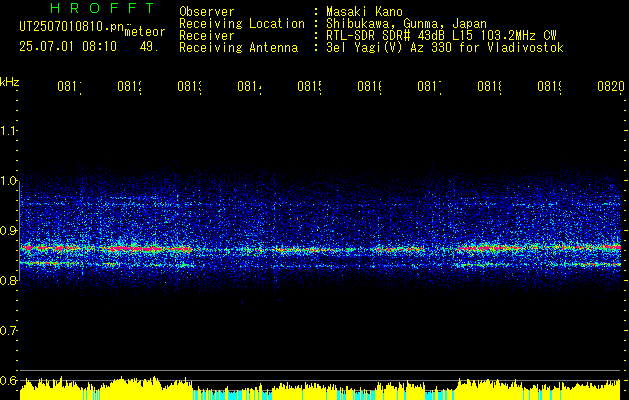Click the 1.0 frequency axis label
The height and width of the screenshot is (400, 629).
[x=10, y=181]
